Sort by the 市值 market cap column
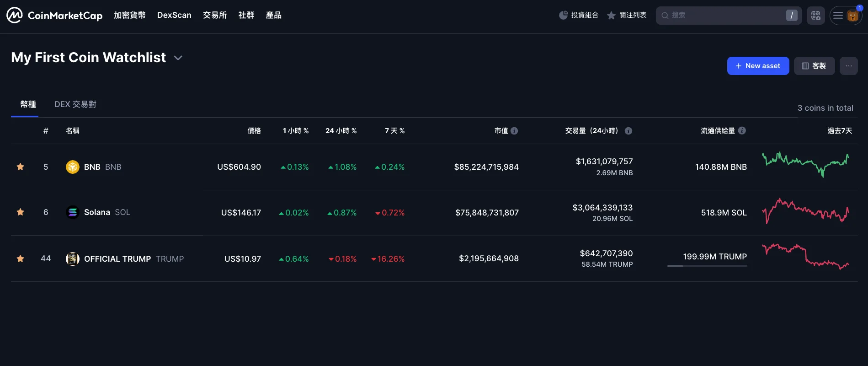868x366 pixels. click(501, 131)
